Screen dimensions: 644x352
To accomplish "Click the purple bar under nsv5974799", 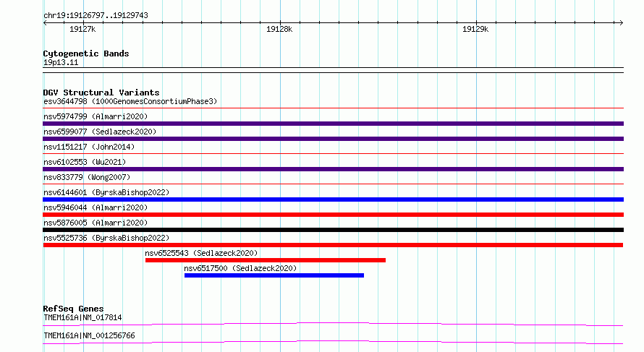I will (x=333, y=124).
